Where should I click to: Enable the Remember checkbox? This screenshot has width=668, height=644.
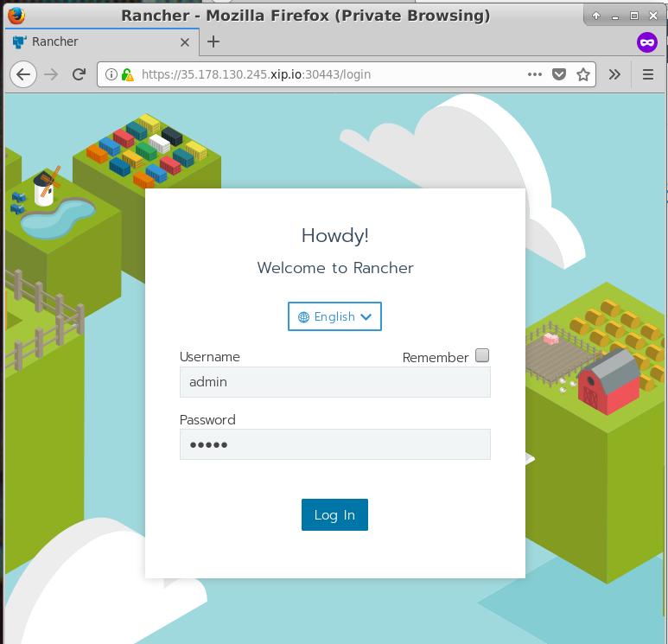click(482, 355)
